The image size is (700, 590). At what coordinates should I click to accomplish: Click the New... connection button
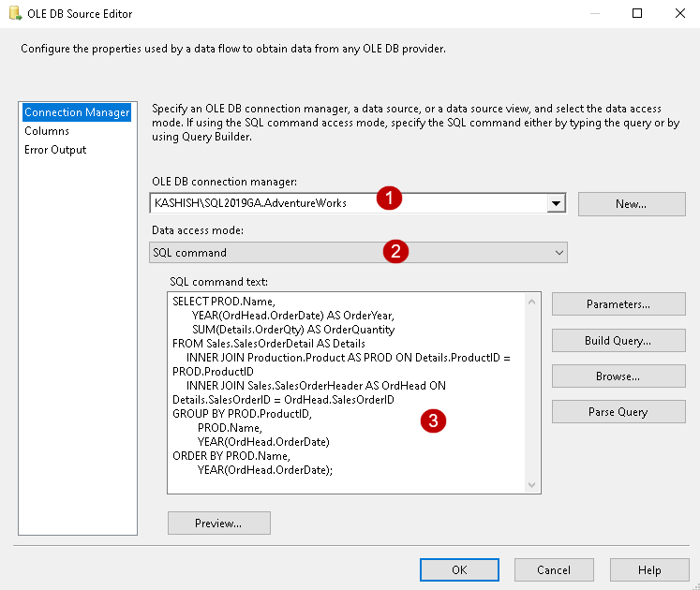tap(631, 203)
